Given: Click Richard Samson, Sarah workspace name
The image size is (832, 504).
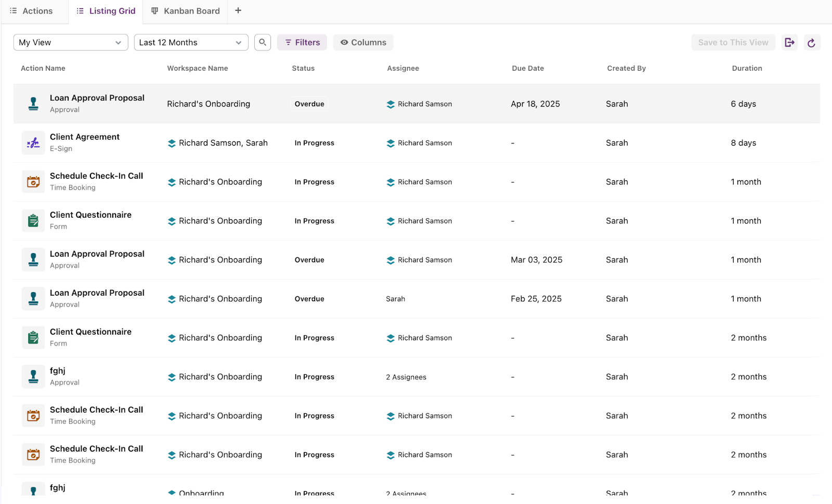Looking at the screenshot, I should 223,143.
